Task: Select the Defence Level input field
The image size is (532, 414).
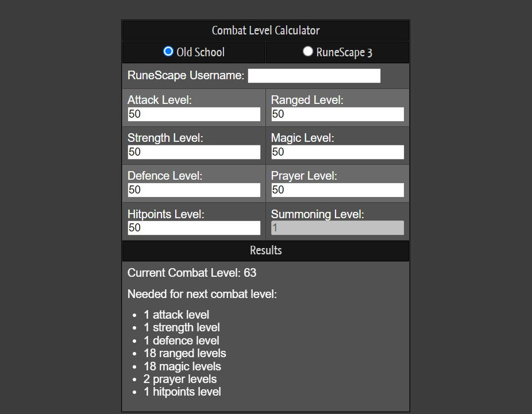Action: click(194, 190)
